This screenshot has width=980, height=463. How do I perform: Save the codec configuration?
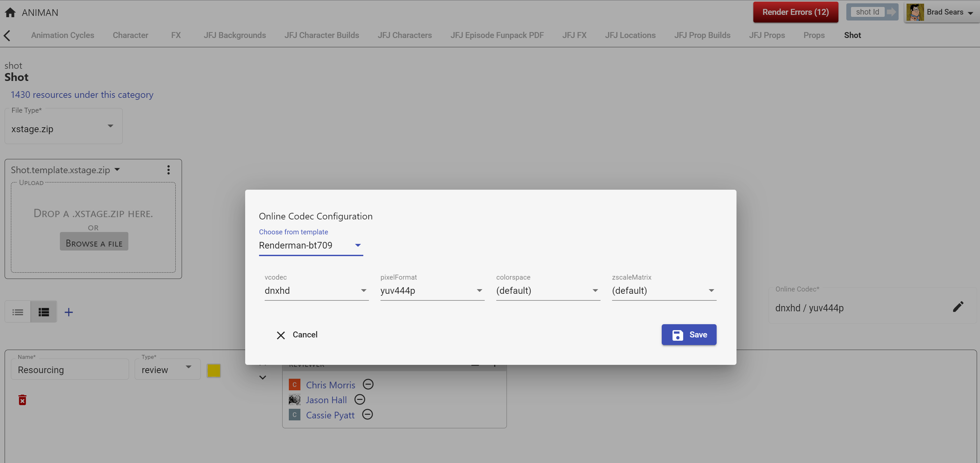tap(689, 334)
